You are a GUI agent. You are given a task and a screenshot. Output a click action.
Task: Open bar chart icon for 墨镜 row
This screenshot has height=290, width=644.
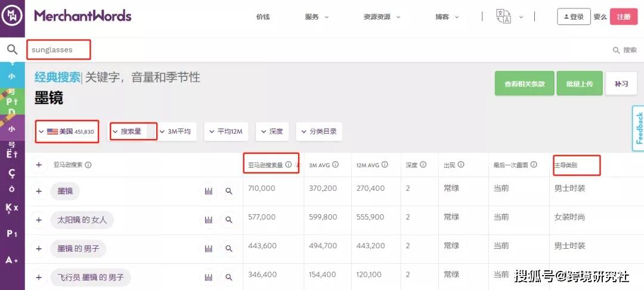(209, 192)
